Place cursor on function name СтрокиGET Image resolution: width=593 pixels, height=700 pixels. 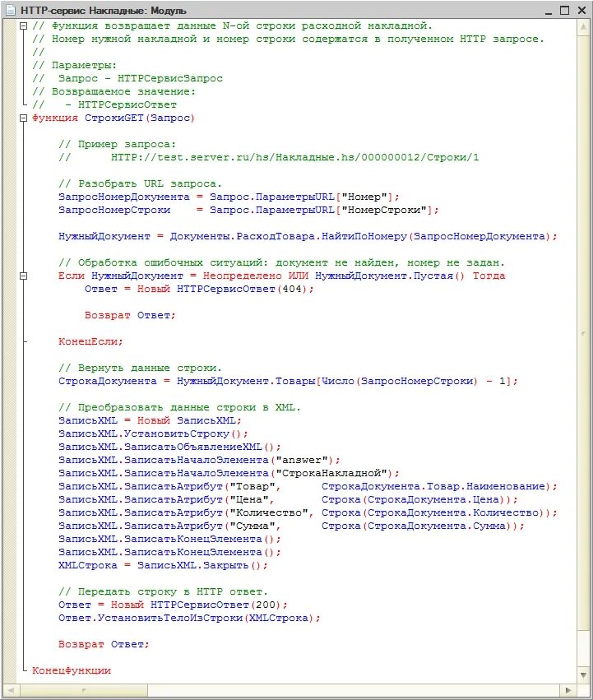click(114, 118)
